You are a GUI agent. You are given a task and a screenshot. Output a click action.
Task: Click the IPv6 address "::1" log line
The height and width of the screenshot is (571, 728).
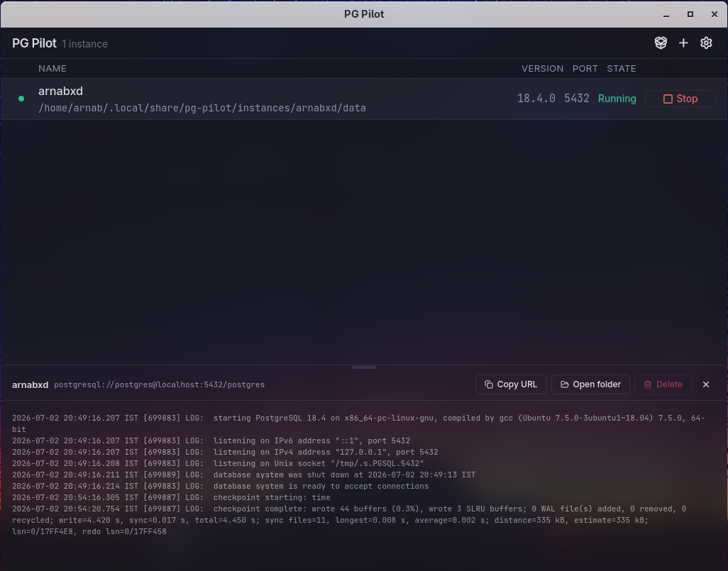pos(211,440)
